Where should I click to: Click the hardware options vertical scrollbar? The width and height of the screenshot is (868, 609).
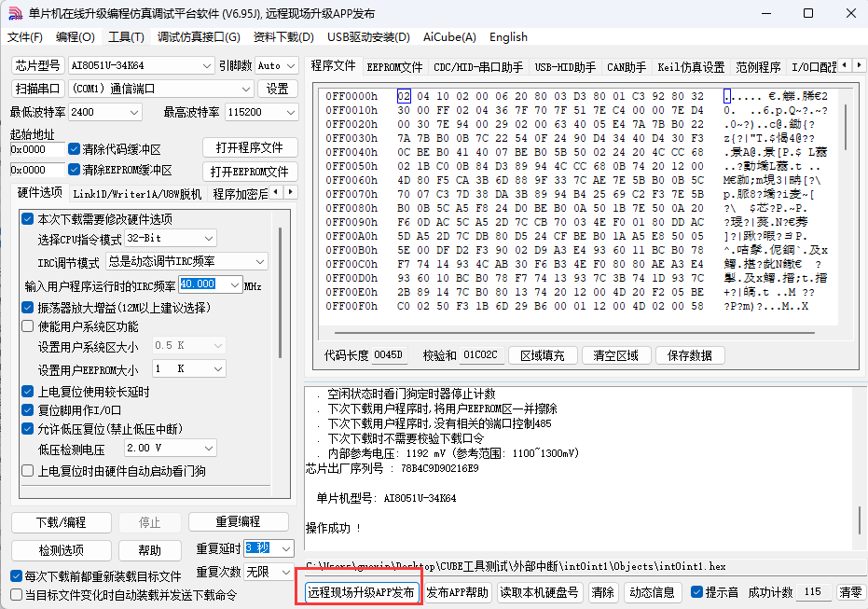click(x=280, y=294)
